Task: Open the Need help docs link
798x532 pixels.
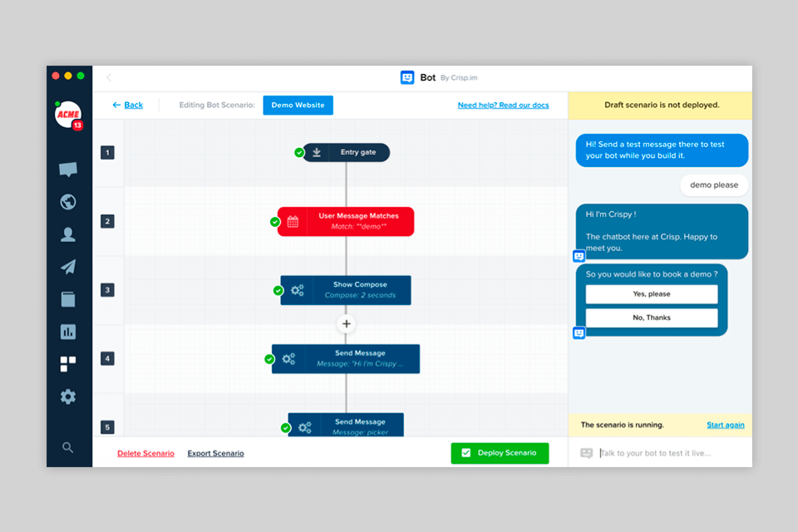Action: (x=503, y=105)
